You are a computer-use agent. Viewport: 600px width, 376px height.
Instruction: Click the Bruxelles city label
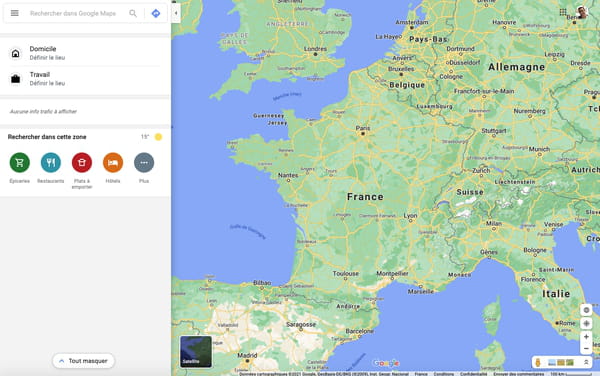401,69
